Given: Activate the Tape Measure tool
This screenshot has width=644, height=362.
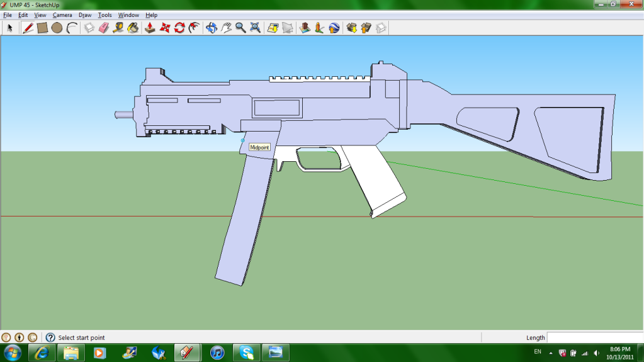Looking at the screenshot, I should [x=118, y=28].
